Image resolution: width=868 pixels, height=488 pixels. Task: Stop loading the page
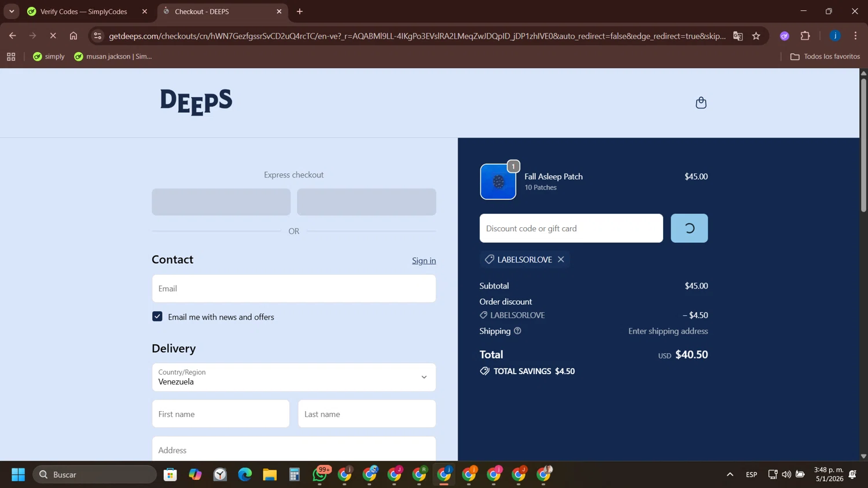pyautogui.click(x=53, y=36)
